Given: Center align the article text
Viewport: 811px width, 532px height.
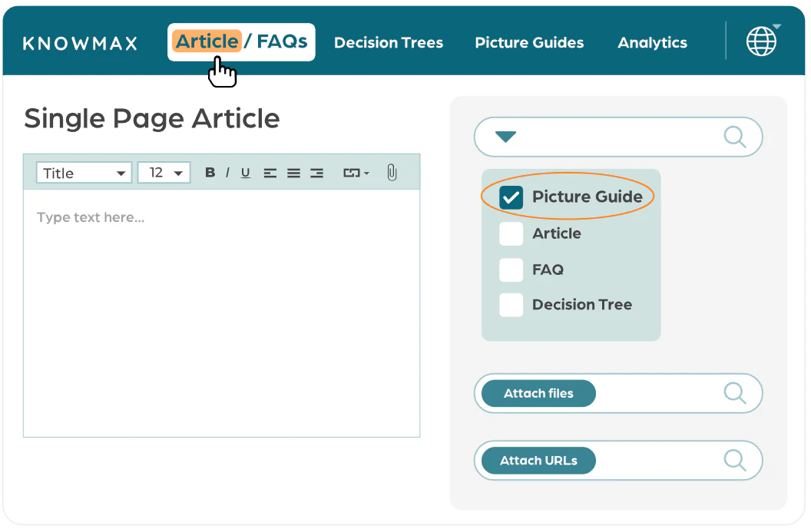Looking at the screenshot, I should coord(293,173).
